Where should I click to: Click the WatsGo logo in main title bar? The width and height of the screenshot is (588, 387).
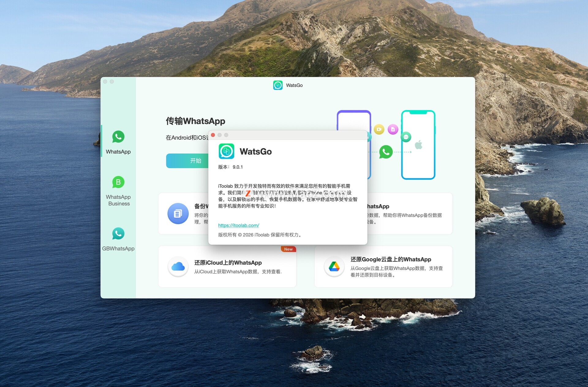[x=278, y=85]
